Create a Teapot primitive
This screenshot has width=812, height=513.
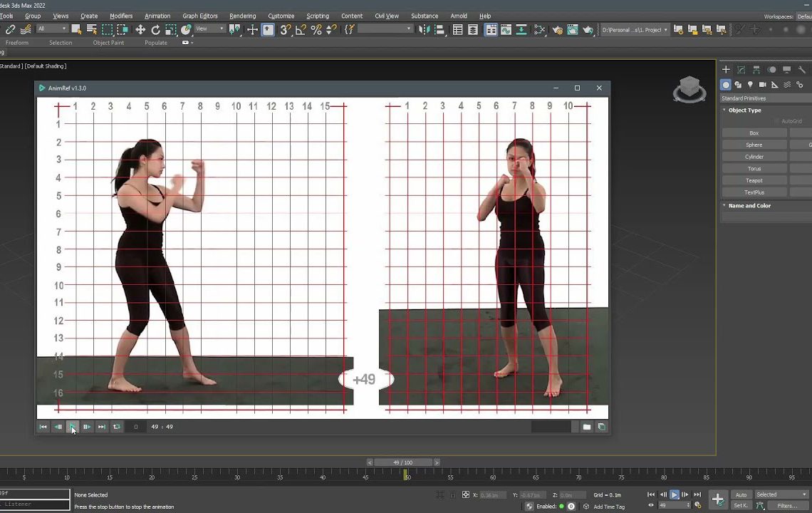coord(754,180)
